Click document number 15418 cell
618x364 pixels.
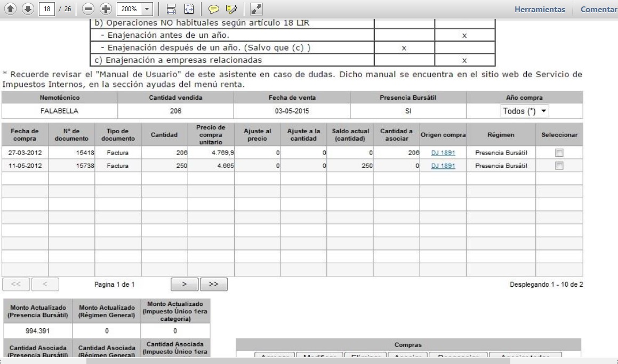coord(71,152)
